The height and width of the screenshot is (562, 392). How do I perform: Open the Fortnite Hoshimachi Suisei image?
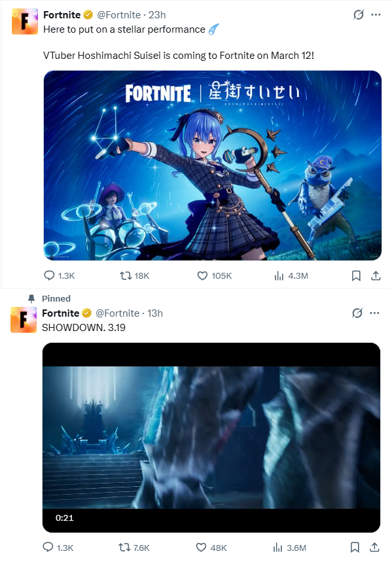click(x=212, y=166)
